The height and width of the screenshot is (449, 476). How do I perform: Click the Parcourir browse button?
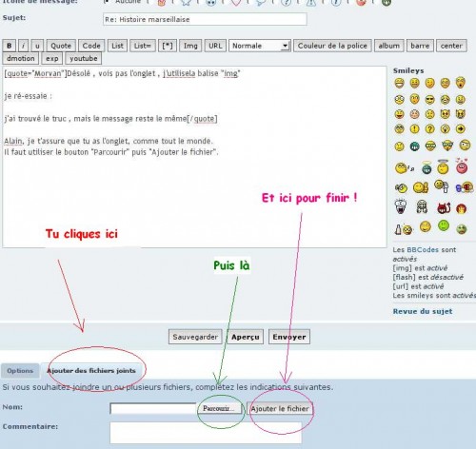pos(219,408)
